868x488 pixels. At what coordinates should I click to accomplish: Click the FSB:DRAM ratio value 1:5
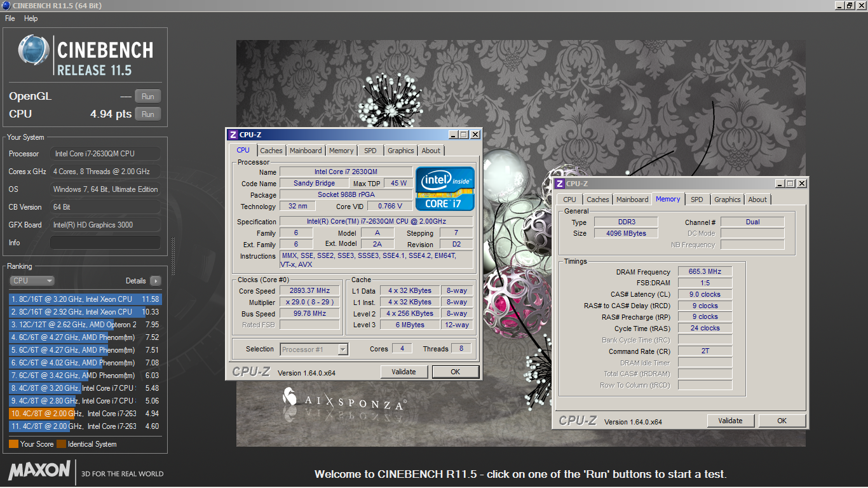[x=705, y=283]
